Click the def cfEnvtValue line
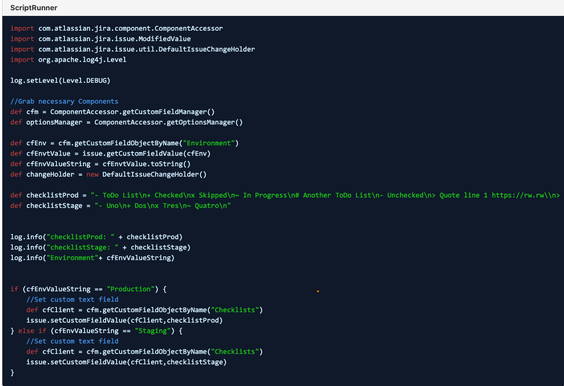The image size is (564, 386). pos(110,154)
